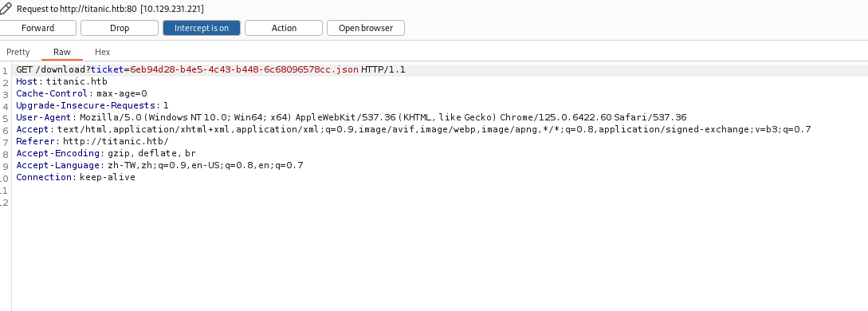Forward the intercepted request
This screenshot has height=311, width=868.
(38, 28)
